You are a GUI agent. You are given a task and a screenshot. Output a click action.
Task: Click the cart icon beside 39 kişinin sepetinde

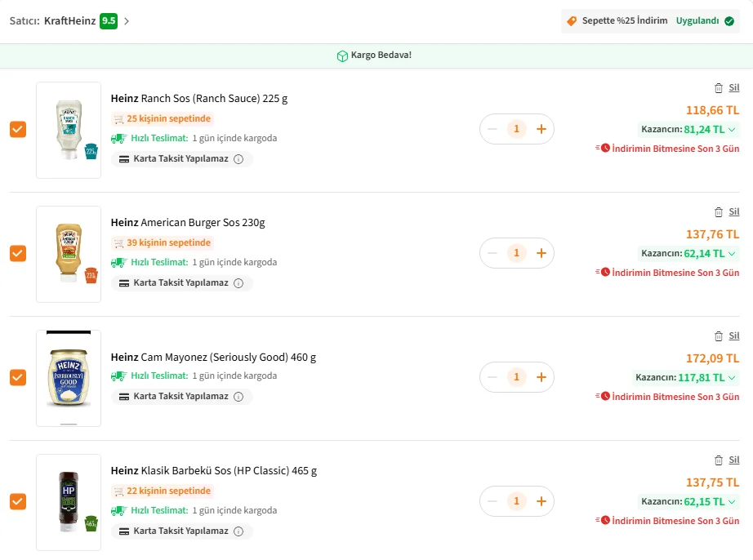(x=119, y=243)
